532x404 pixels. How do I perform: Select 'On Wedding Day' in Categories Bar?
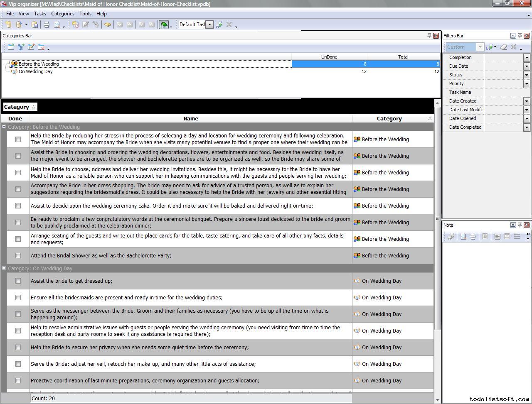[x=35, y=71]
